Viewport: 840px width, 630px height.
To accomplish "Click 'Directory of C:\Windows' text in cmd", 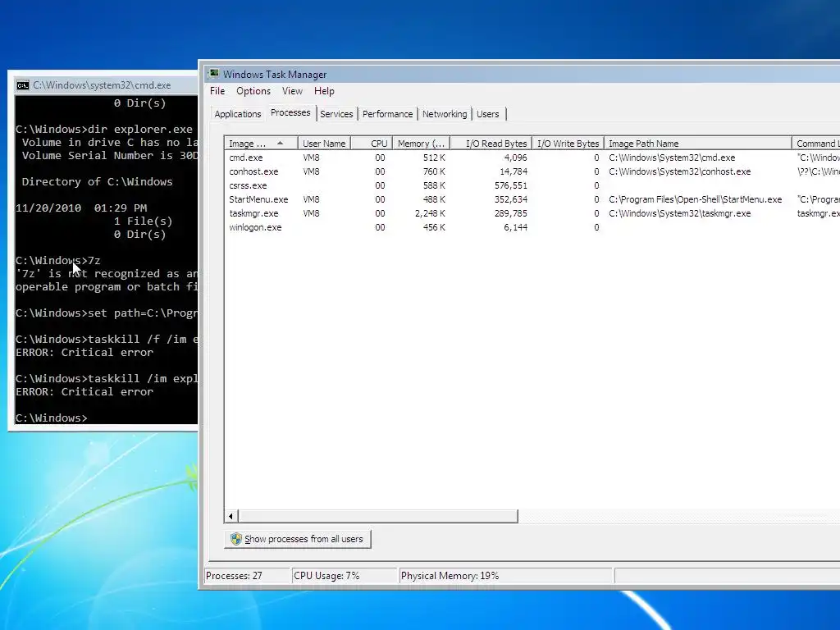I will pos(97,181).
